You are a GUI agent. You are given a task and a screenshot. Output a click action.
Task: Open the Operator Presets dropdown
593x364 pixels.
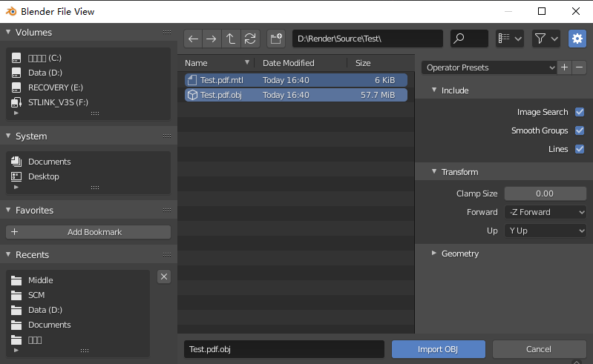point(489,67)
